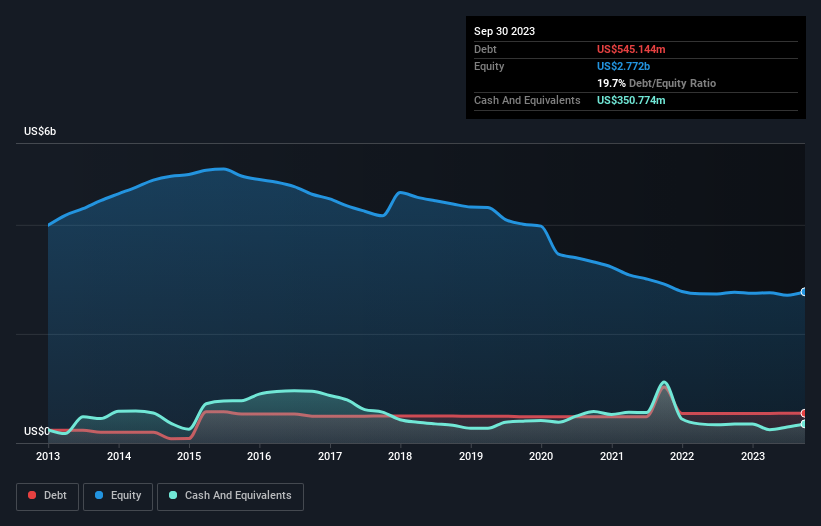821x526 pixels.
Task: Click the US$0 y-axis label
Action: pyautogui.click(x=37, y=431)
